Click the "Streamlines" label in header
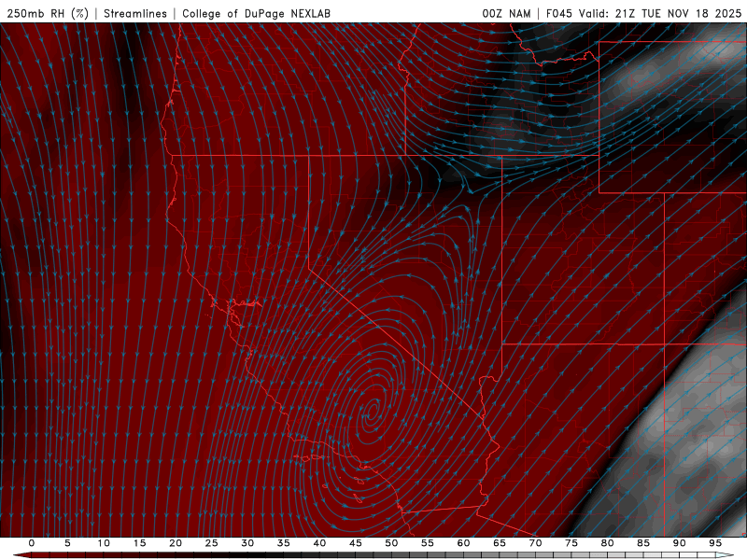This screenshot has width=747, height=560. click(x=135, y=13)
